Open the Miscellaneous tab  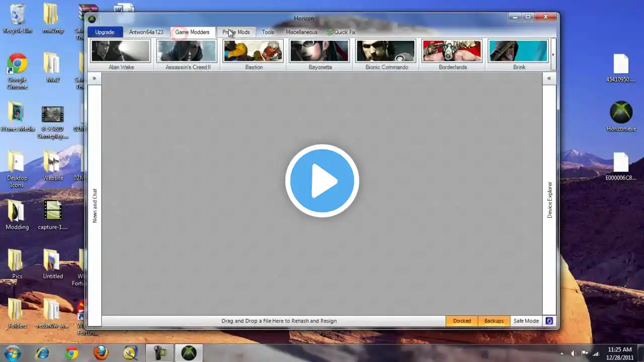pos(301,32)
